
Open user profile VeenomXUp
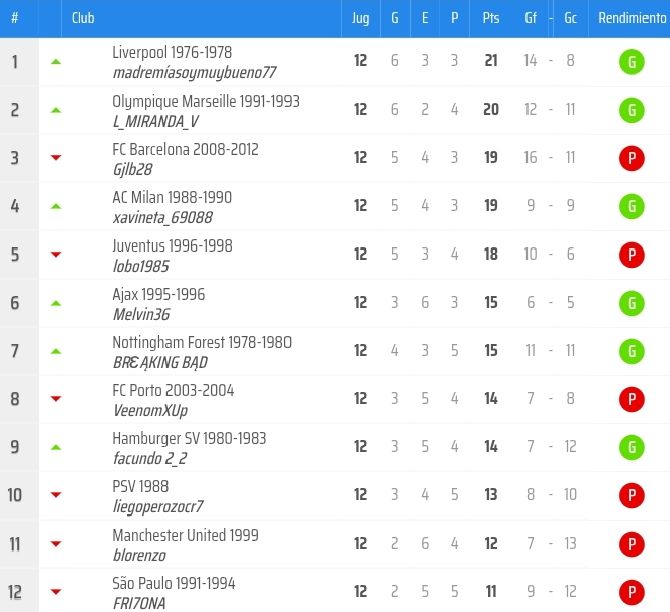150,410
